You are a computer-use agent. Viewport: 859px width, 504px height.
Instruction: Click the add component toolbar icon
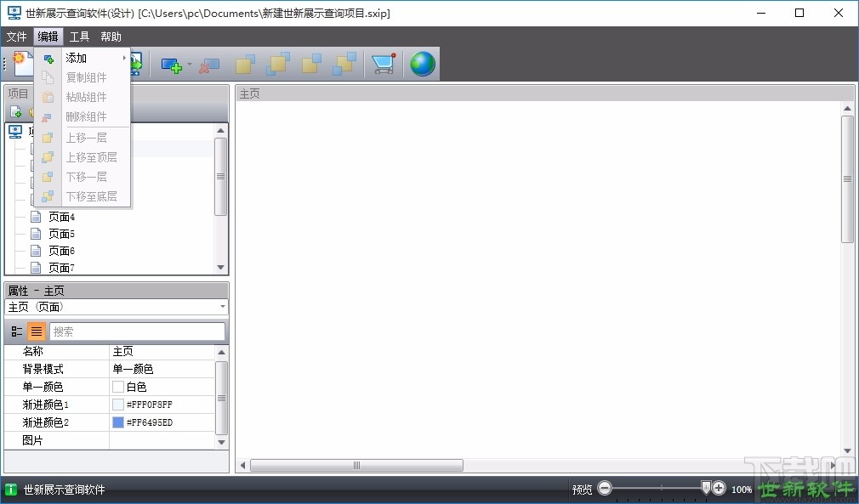[172, 65]
